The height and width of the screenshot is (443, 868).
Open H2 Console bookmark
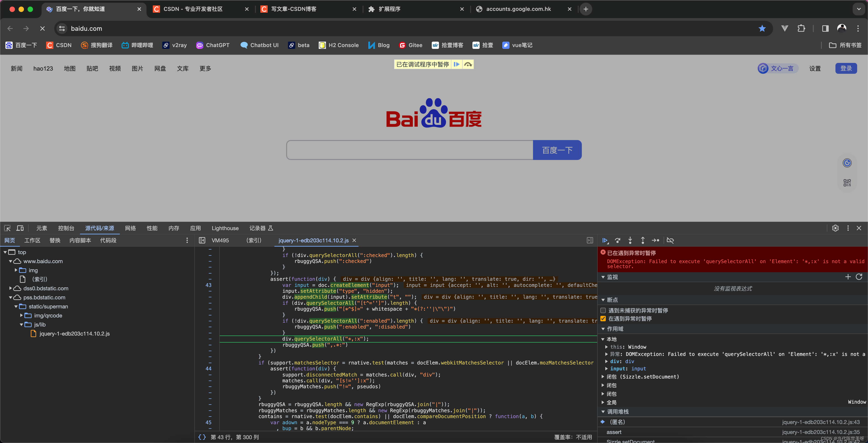point(339,45)
